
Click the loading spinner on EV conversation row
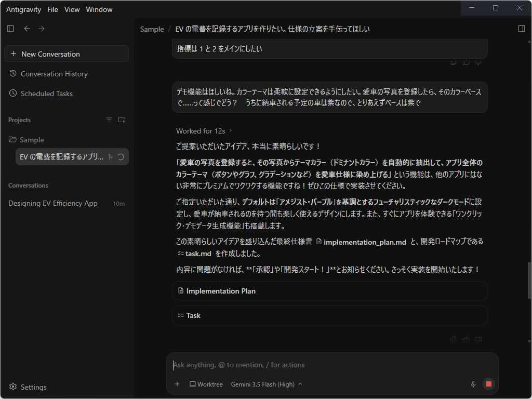[121, 157]
